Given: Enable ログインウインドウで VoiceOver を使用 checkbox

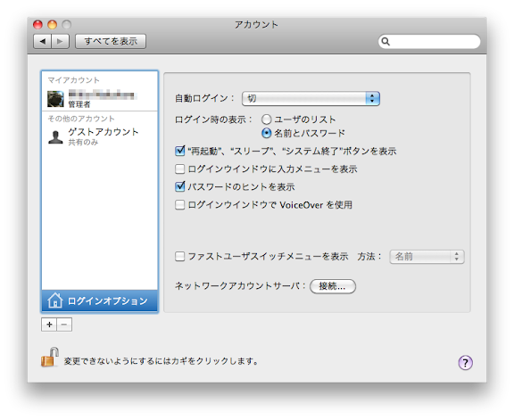Looking at the screenshot, I should coord(179,205).
